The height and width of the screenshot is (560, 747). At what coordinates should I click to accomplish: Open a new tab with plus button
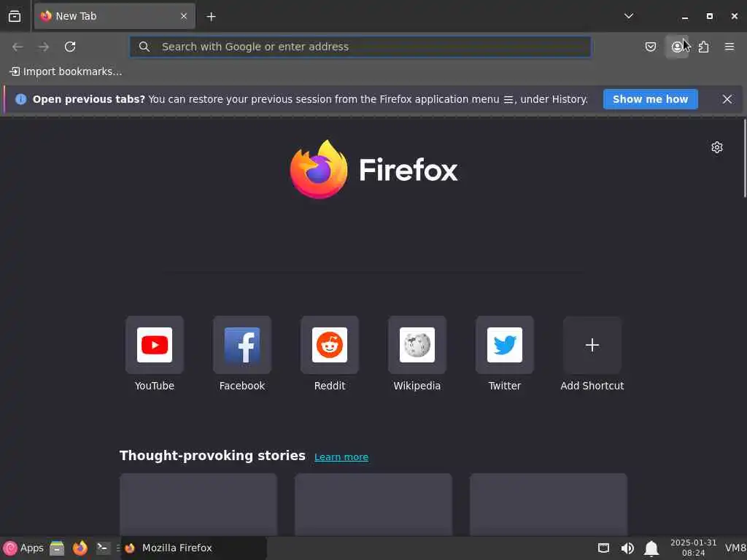click(x=211, y=17)
